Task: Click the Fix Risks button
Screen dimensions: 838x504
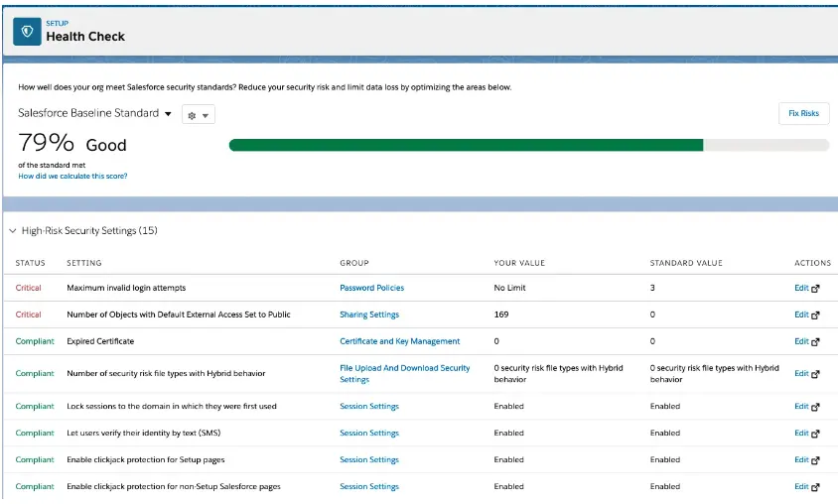Action: pos(803,113)
